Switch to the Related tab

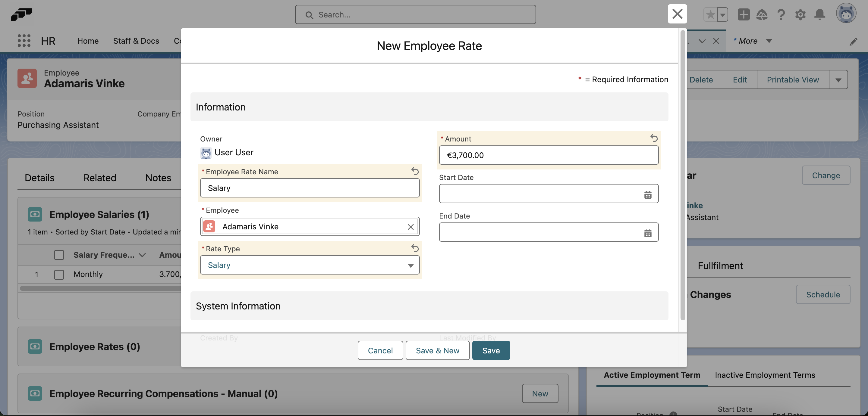[x=99, y=177]
